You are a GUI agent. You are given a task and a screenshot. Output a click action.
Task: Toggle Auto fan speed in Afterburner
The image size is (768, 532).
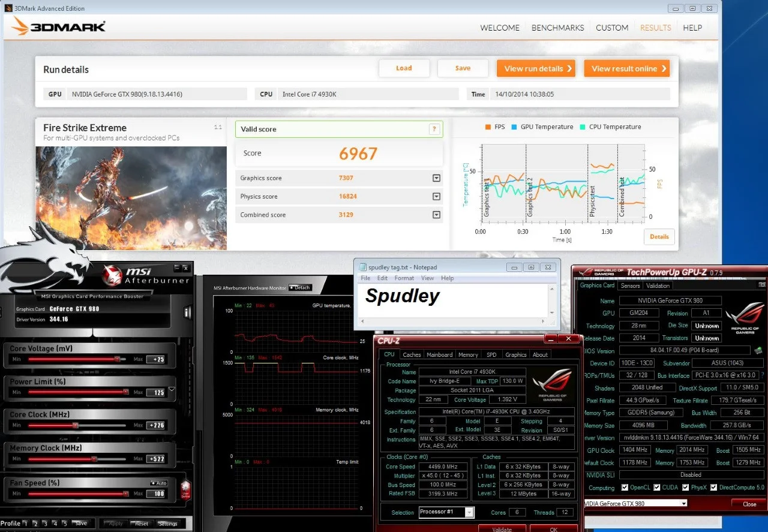(159, 483)
